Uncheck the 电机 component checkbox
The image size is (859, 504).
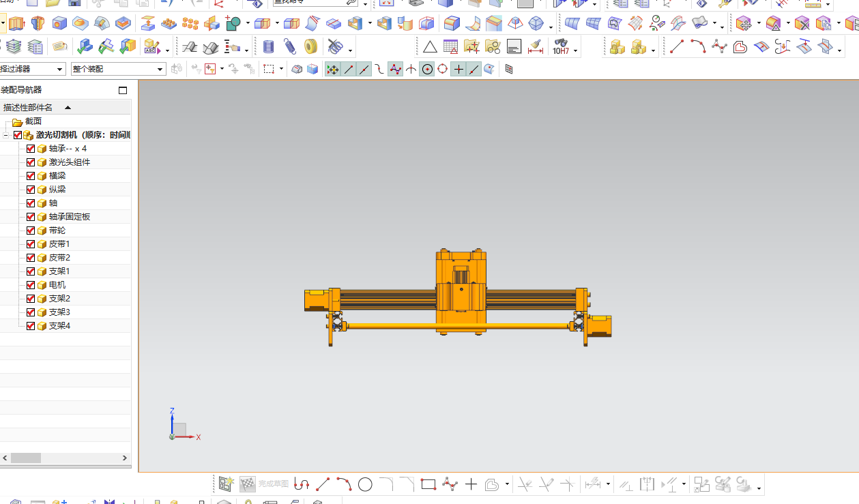[x=31, y=285]
